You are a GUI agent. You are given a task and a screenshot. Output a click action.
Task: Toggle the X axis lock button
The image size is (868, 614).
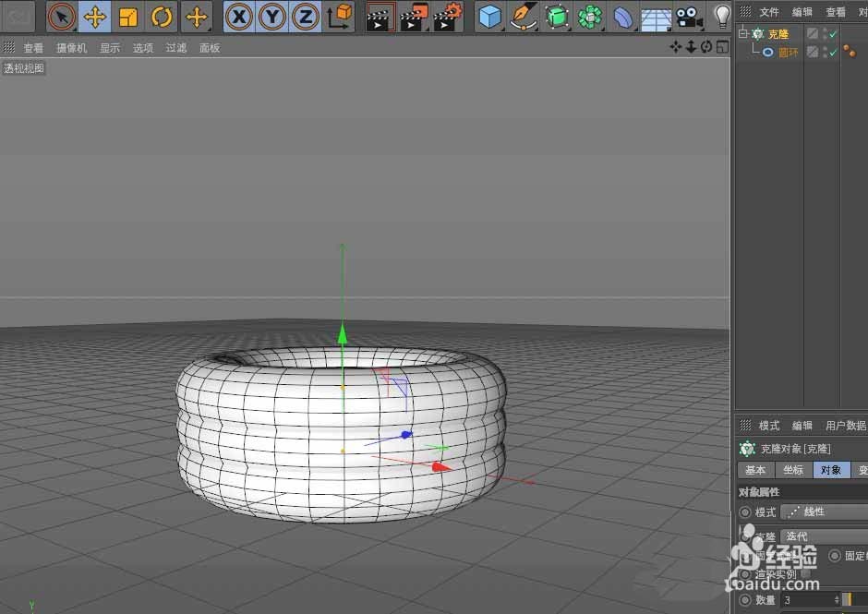pos(238,16)
